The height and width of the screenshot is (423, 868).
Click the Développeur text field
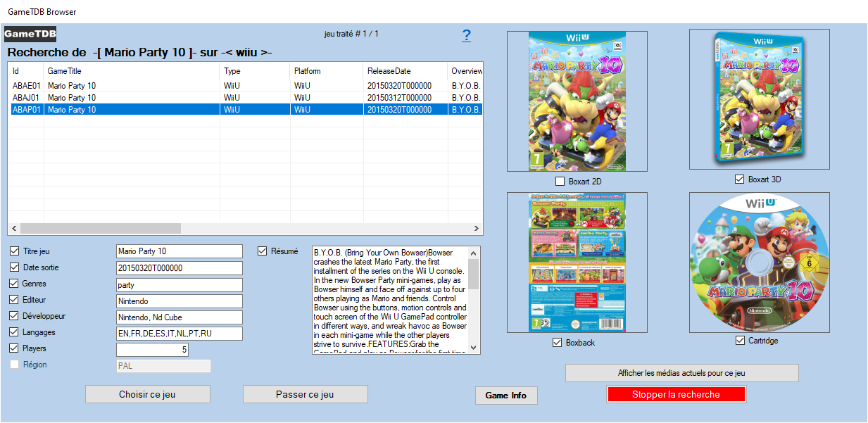(179, 317)
